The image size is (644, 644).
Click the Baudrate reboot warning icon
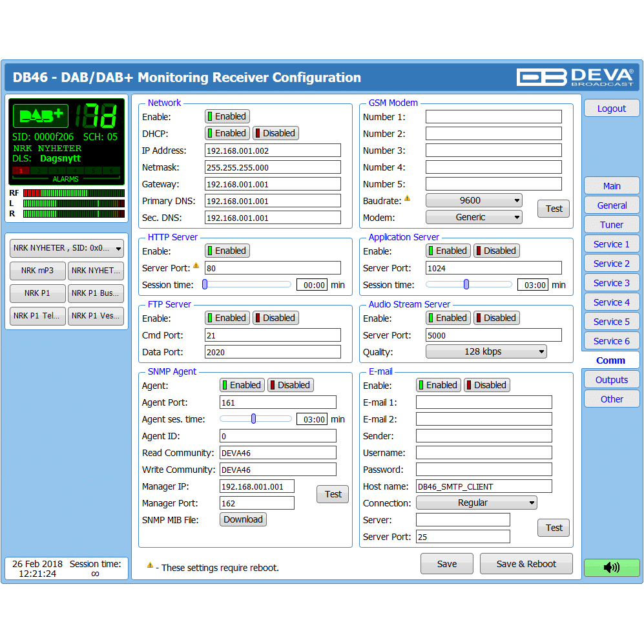click(407, 198)
